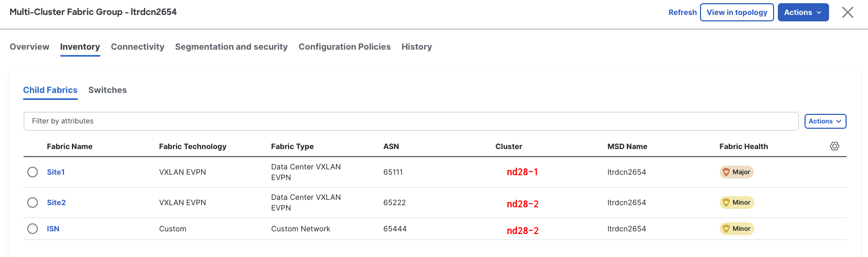Expand the blue Actions dropdown at top

(x=803, y=12)
